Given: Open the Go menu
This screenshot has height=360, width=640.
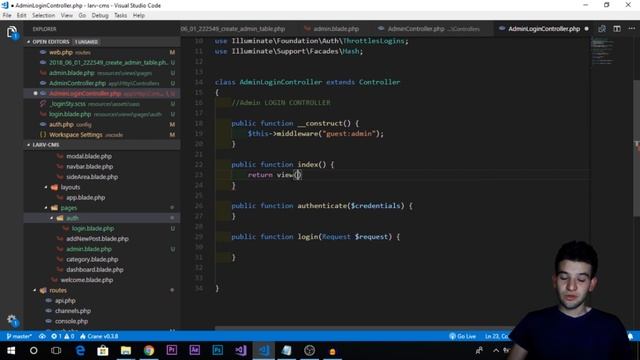Looking at the screenshot, I should [82, 16].
